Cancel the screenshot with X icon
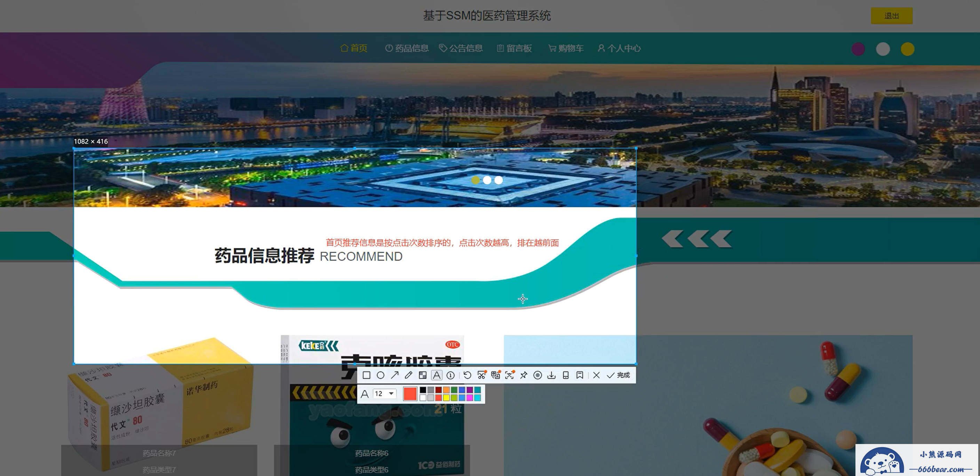The image size is (980, 476). pos(597,375)
